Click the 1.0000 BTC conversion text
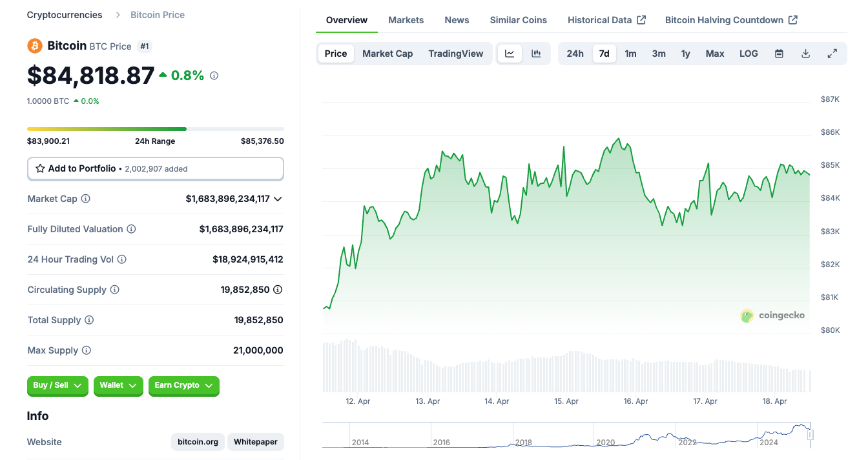 48,101
